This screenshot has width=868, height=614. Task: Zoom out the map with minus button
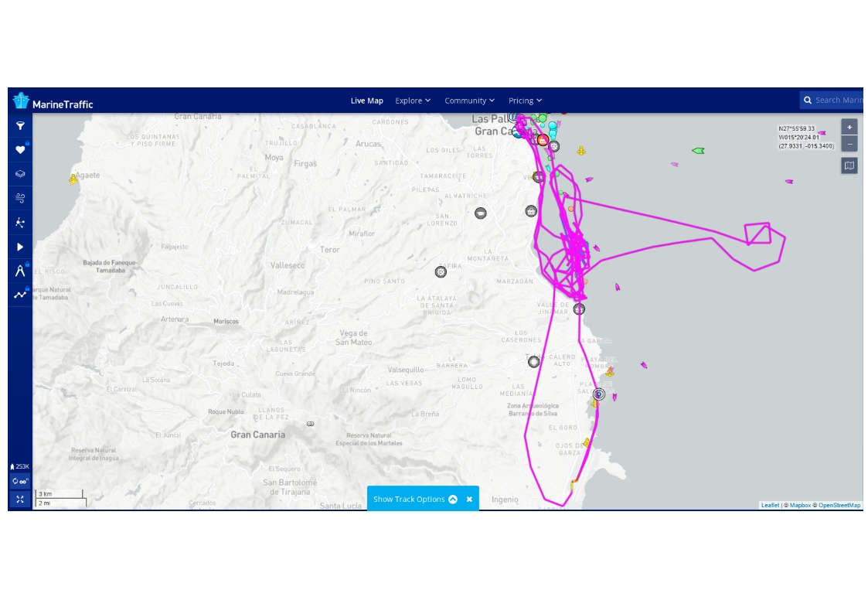pos(849,144)
